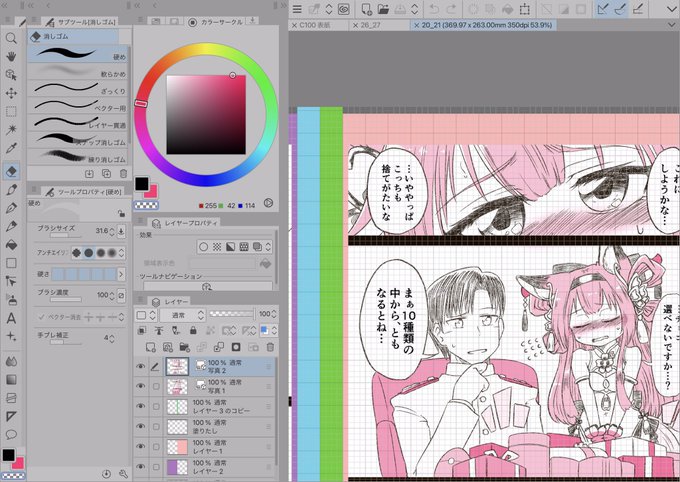Click the New layer folder icon
Viewport: 680px width, 482px height.
[184, 347]
